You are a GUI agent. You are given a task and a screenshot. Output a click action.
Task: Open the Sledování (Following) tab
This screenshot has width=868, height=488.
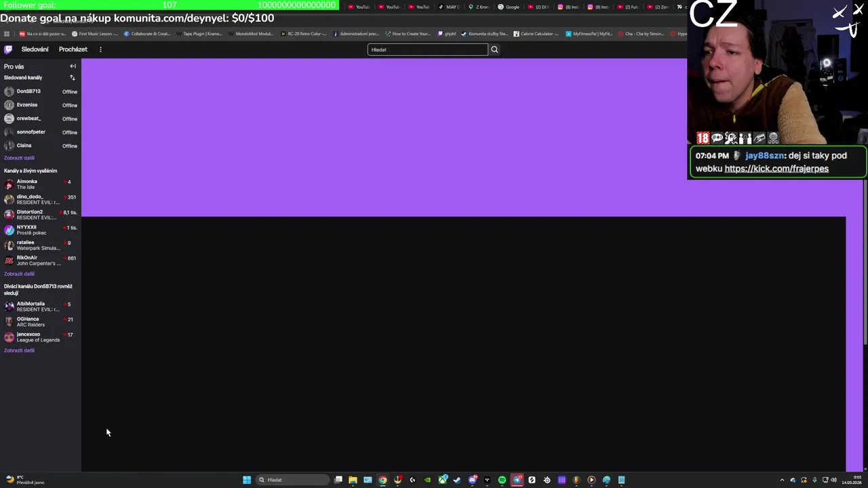pos(35,49)
